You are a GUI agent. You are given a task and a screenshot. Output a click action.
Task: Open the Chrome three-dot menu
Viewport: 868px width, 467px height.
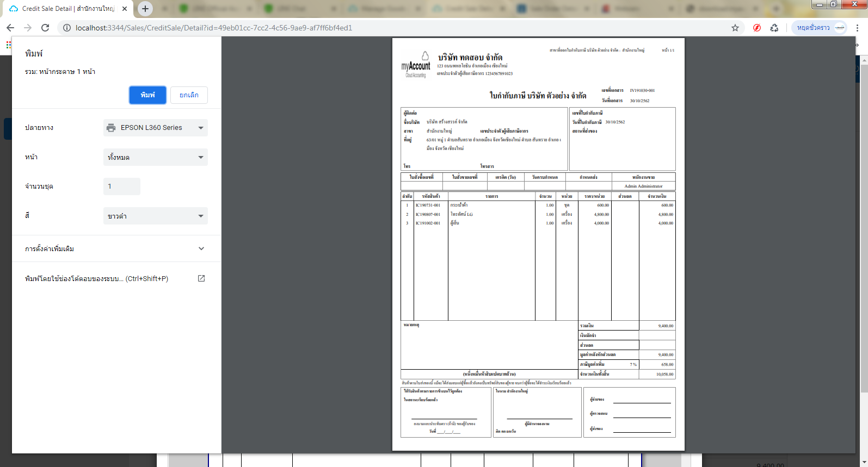click(x=857, y=28)
